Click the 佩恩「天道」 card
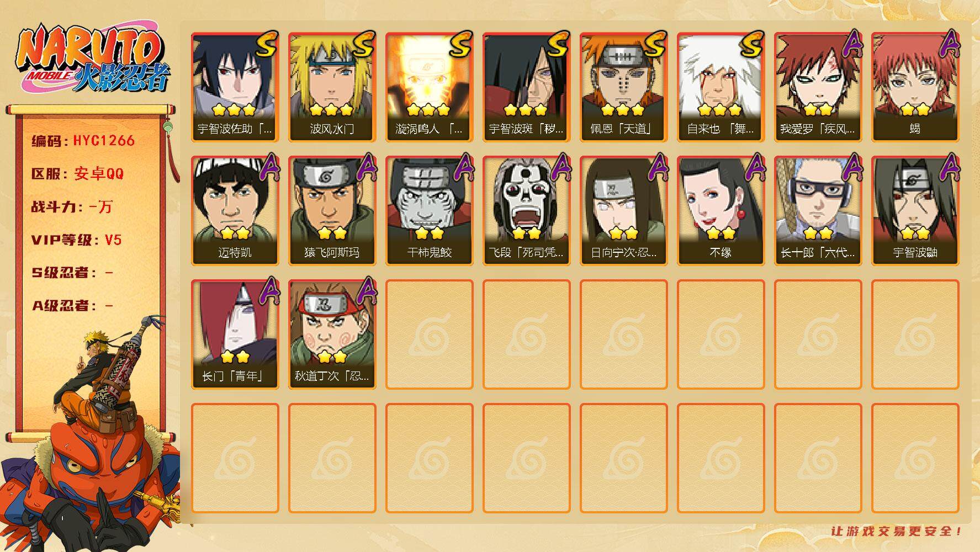 pyautogui.click(x=623, y=87)
